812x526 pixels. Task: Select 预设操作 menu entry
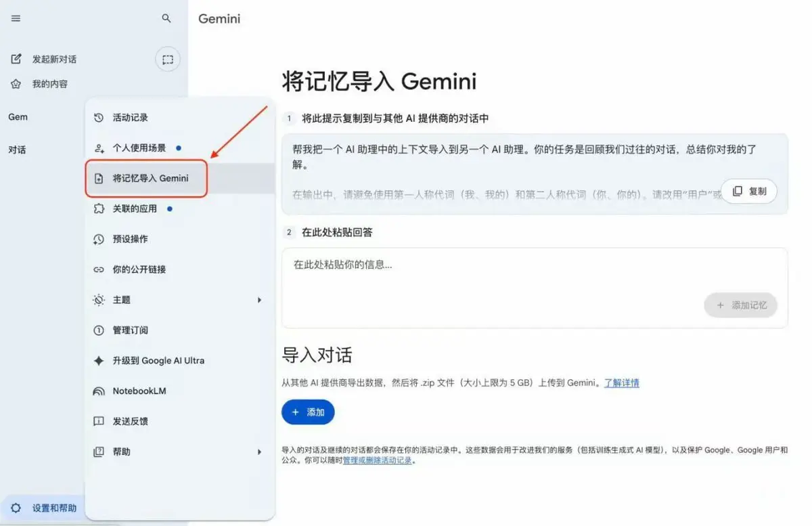click(x=179, y=239)
